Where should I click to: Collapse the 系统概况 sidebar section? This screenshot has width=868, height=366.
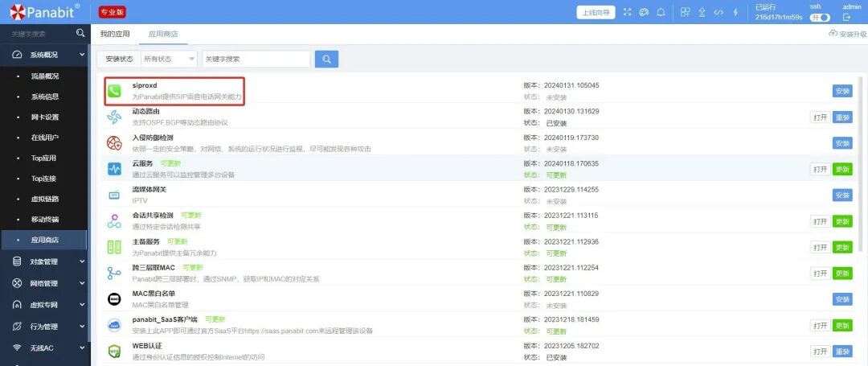(45, 54)
